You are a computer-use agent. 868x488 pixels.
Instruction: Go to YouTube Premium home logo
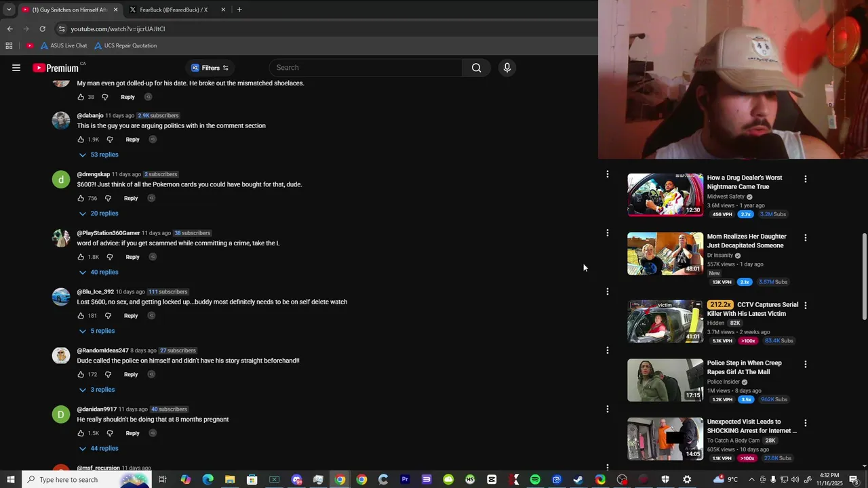pos(57,68)
